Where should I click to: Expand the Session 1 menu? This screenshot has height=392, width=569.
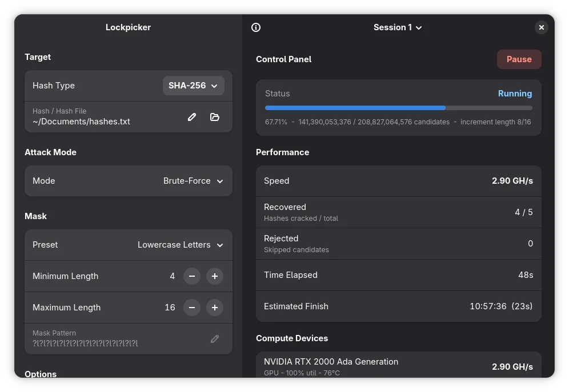pos(398,27)
